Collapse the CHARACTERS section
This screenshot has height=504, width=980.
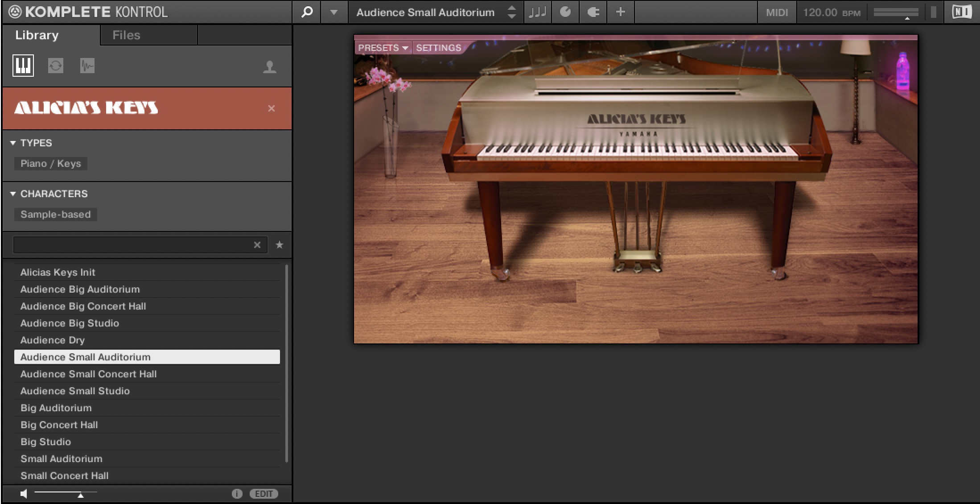point(13,194)
